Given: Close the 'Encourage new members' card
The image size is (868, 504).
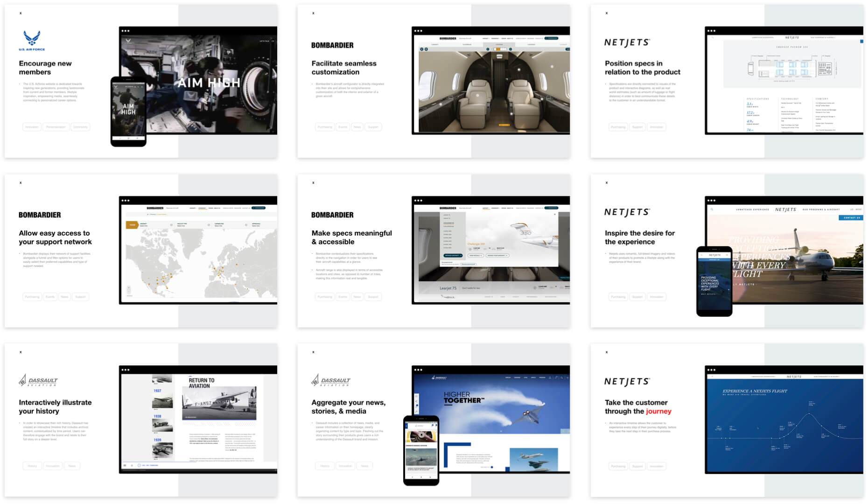Looking at the screenshot, I should pyautogui.click(x=21, y=13).
